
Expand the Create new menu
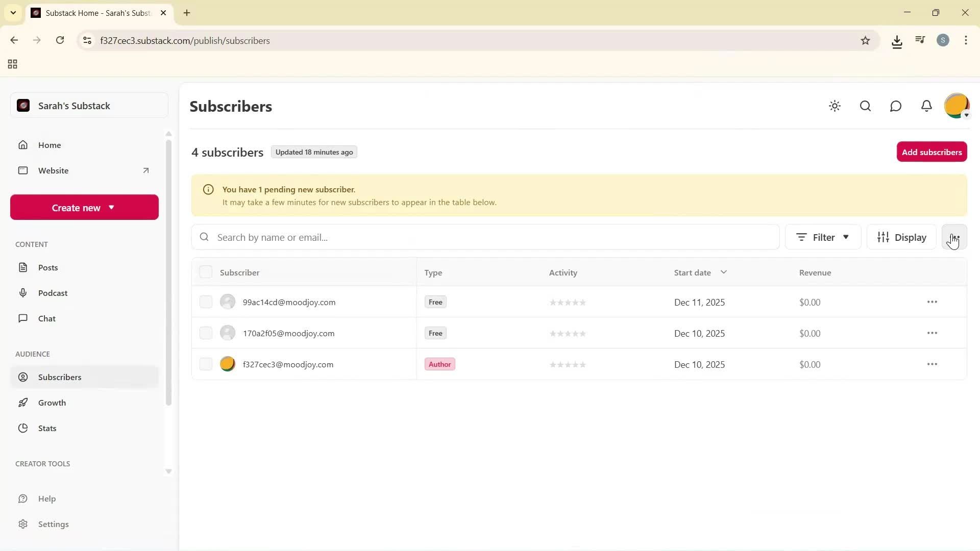pos(84,207)
